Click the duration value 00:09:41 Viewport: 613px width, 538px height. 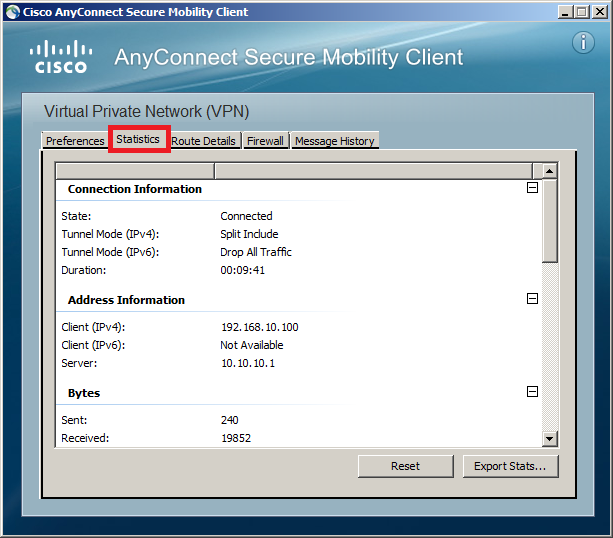pyautogui.click(x=242, y=270)
